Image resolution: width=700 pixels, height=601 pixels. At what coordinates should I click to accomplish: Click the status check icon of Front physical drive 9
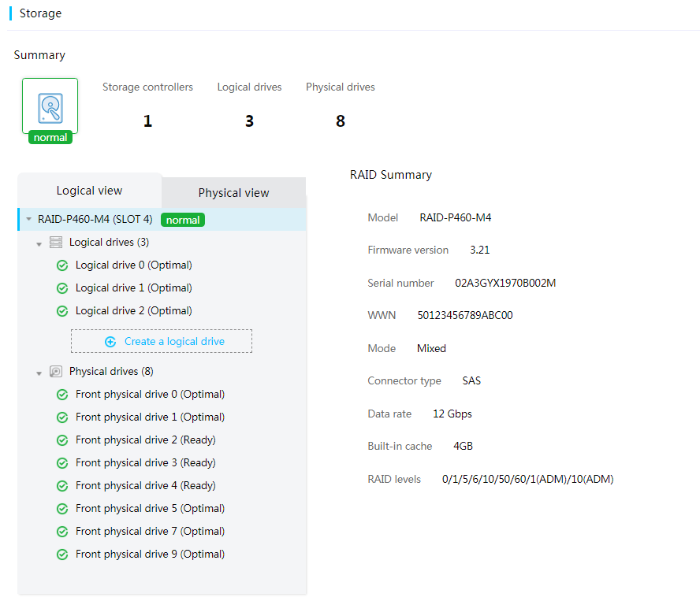(62, 555)
